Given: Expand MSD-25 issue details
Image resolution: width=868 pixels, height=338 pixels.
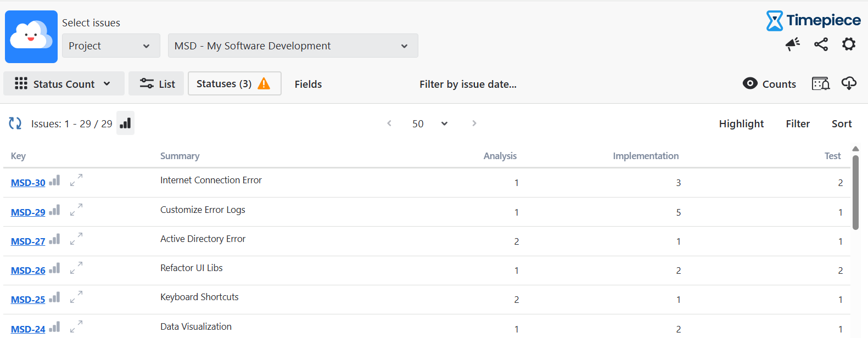Looking at the screenshot, I should tap(76, 297).
